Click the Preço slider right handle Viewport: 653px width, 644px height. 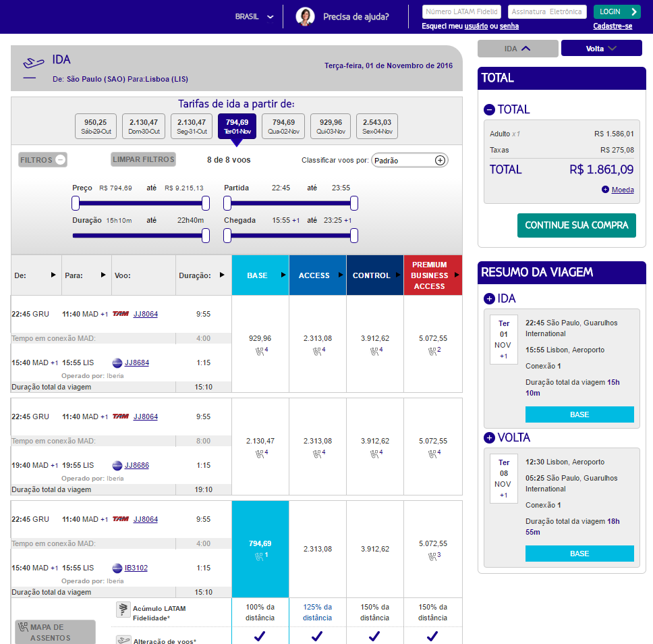coord(206,203)
